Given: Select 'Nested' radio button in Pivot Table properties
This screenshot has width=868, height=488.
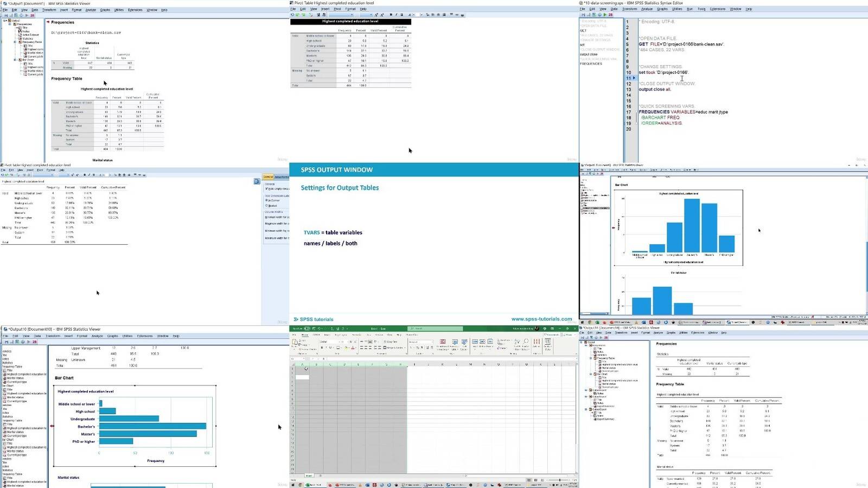Looking at the screenshot, I should pyautogui.click(x=266, y=206).
